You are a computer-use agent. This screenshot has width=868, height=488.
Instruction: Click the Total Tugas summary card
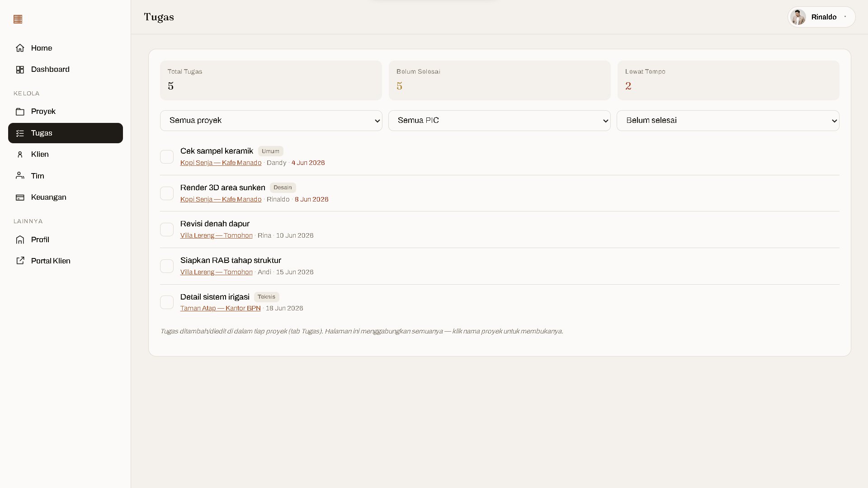pyautogui.click(x=271, y=80)
